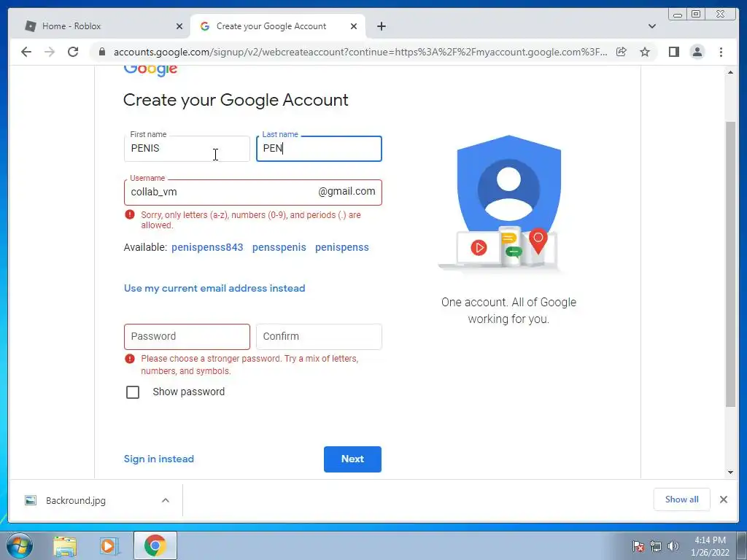Click the Password field
This screenshot has height=560, width=747.
tap(187, 337)
